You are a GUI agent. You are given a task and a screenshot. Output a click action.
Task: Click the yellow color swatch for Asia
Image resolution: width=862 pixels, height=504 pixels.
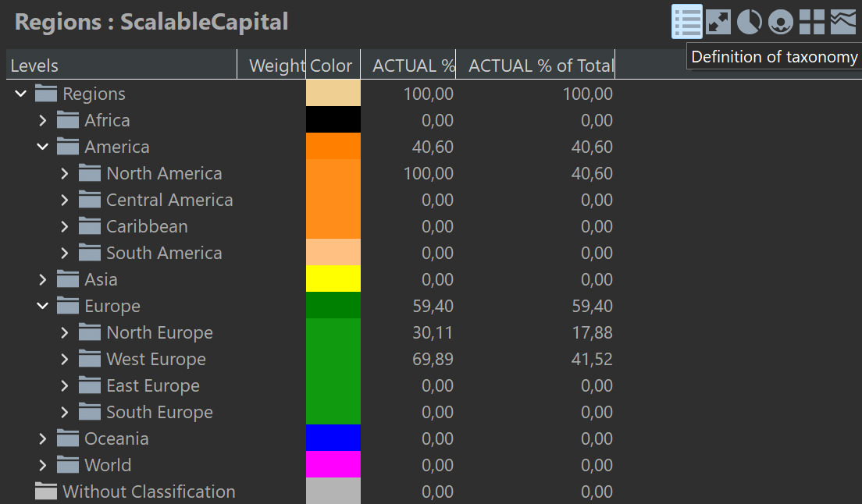[x=333, y=279]
